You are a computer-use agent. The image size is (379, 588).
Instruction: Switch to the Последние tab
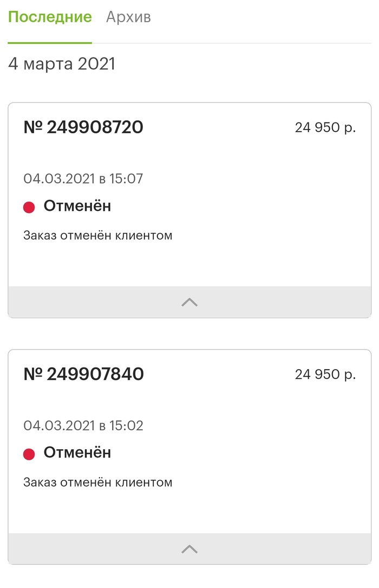50,17
